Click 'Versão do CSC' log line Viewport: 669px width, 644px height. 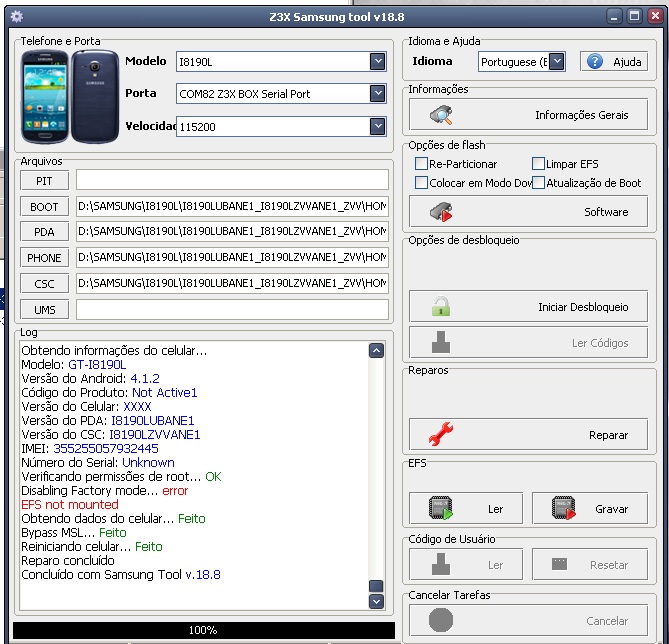pyautogui.click(x=111, y=434)
